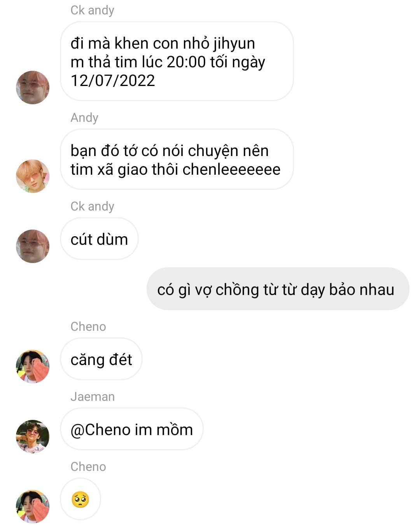Select Andy's 'tim xã giao thôi' message
The width and height of the screenshot is (420, 525).
coord(177,160)
